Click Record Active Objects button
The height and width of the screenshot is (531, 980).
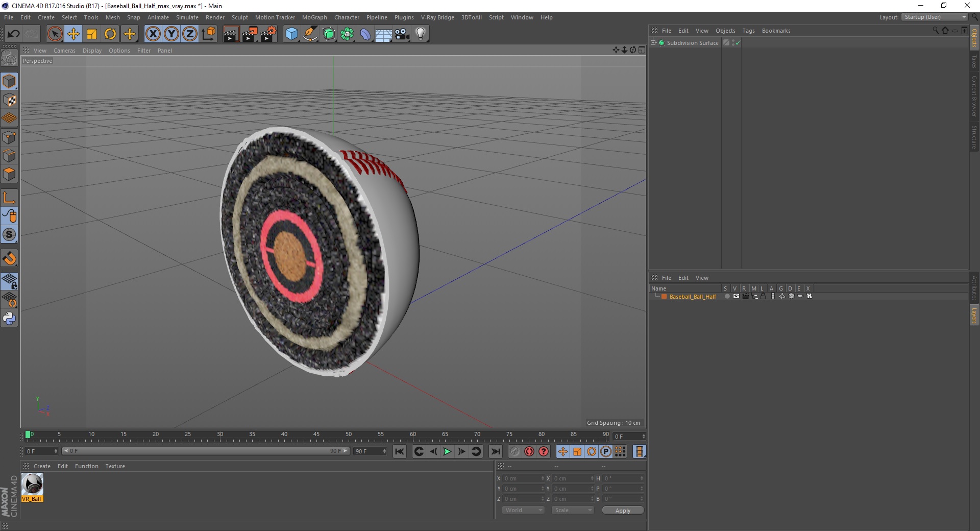click(514, 451)
